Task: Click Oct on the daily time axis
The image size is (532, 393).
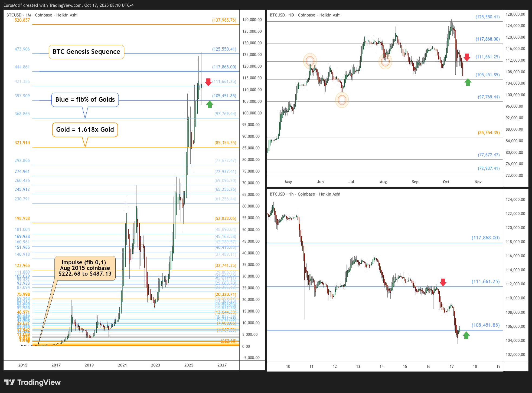Action: (446, 182)
